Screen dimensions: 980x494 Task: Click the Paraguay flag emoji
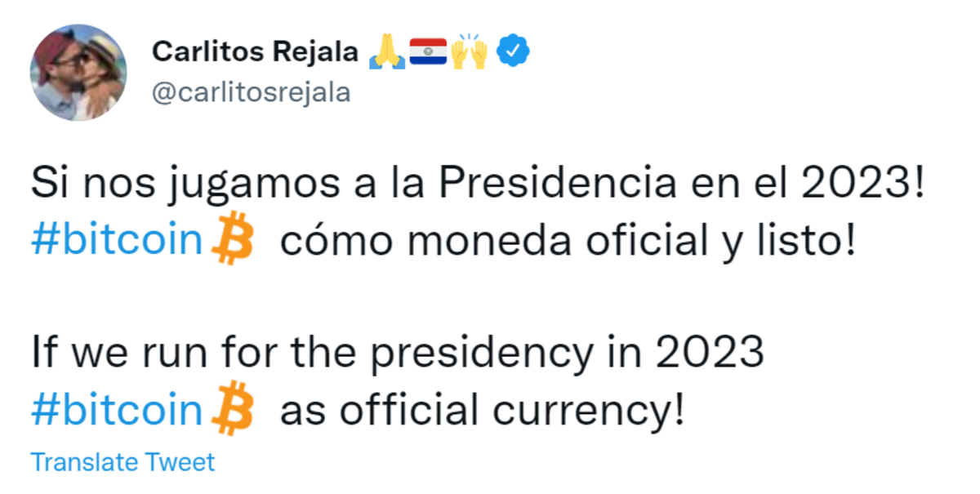[428, 52]
